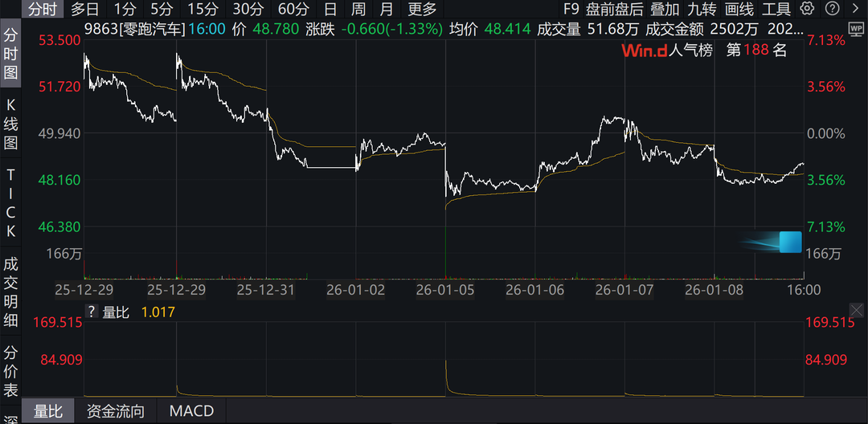Click the average price value 48.414

[x=507, y=29]
